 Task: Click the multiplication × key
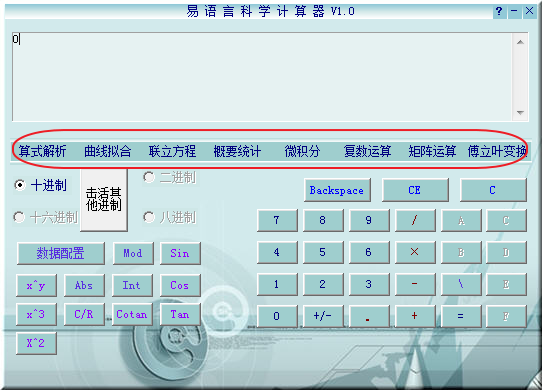click(415, 252)
